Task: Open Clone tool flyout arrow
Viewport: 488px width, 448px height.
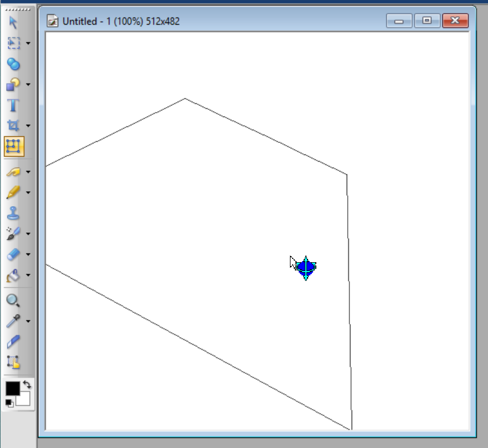Action: pyautogui.click(x=28, y=234)
